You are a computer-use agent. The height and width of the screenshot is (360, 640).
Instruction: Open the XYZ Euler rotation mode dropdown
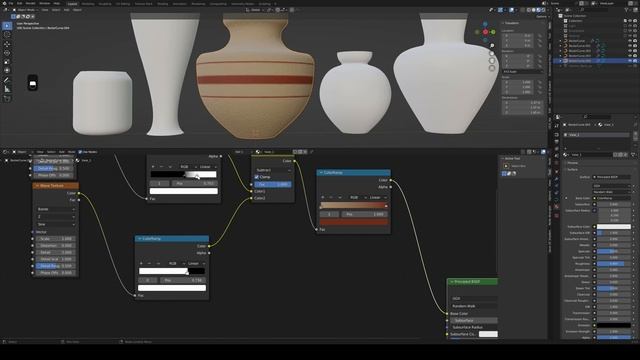[523, 71]
